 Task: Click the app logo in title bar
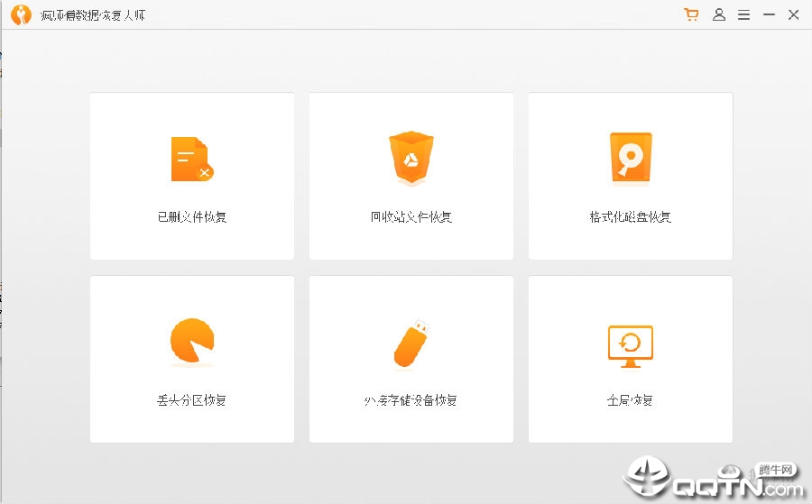click(x=21, y=15)
